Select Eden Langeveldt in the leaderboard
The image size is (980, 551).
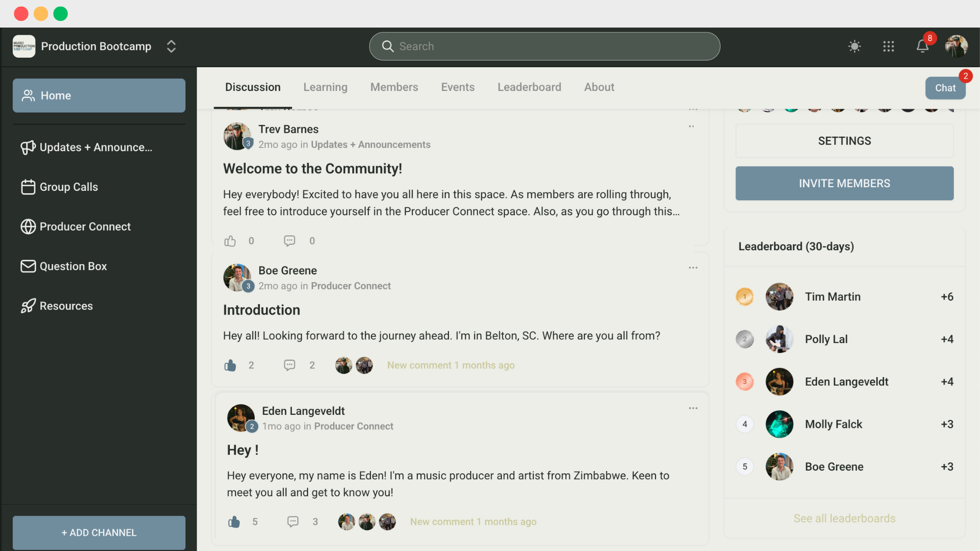pyautogui.click(x=844, y=382)
